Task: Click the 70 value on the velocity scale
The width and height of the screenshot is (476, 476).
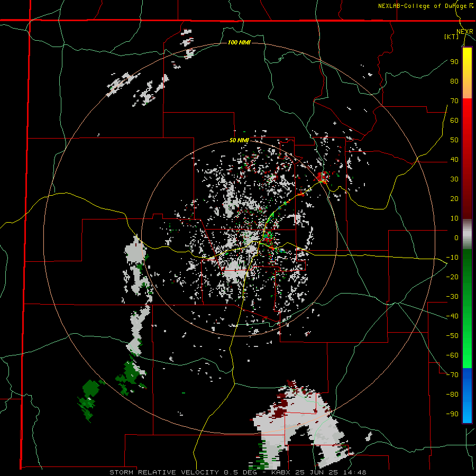Action: (454, 101)
